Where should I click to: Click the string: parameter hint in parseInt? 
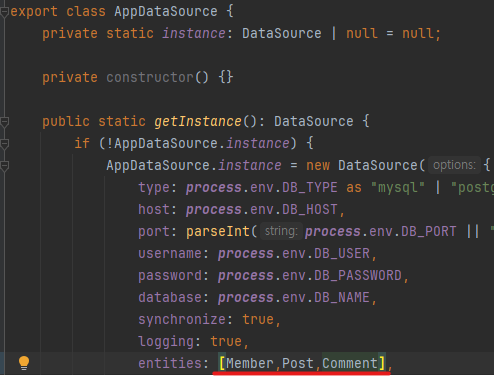(x=281, y=231)
